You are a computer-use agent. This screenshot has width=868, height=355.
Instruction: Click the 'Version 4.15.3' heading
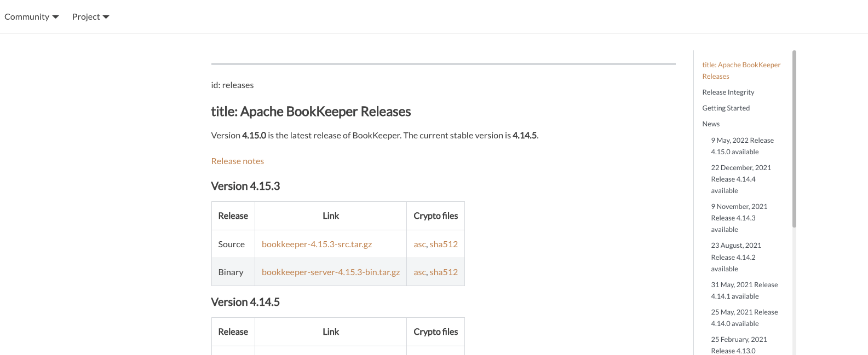[x=245, y=186]
